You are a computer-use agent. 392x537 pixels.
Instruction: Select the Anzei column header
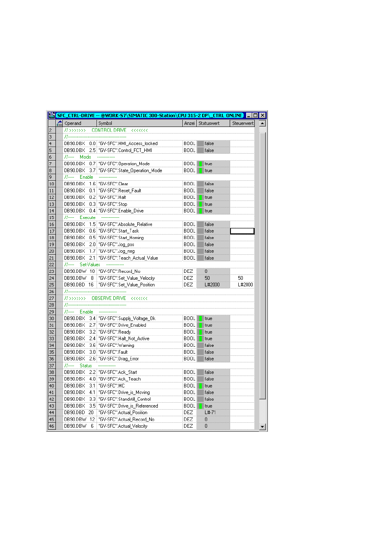tap(189, 123)
